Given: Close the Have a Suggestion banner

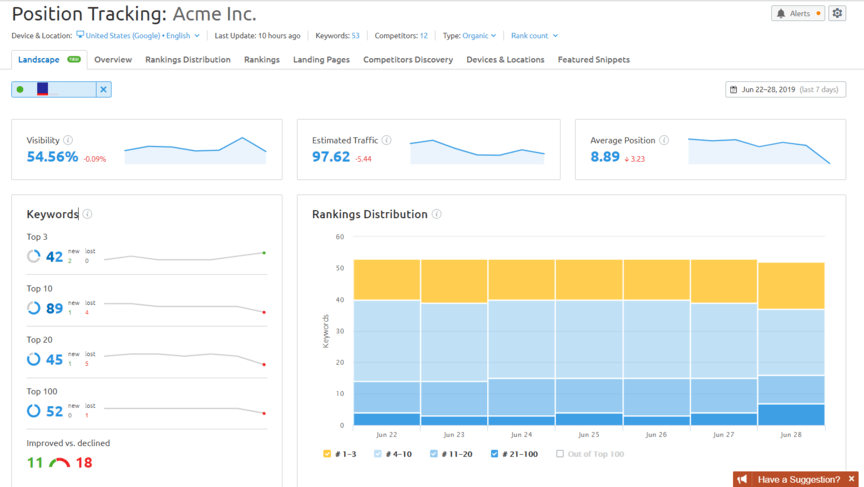Looking at the screenshot, I should (x=851, y=479).
